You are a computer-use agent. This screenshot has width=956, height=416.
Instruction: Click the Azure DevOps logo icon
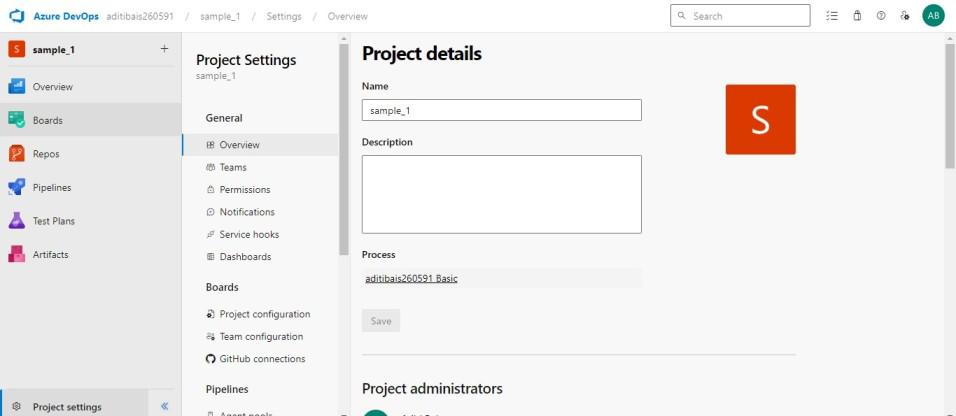(16, 16)
